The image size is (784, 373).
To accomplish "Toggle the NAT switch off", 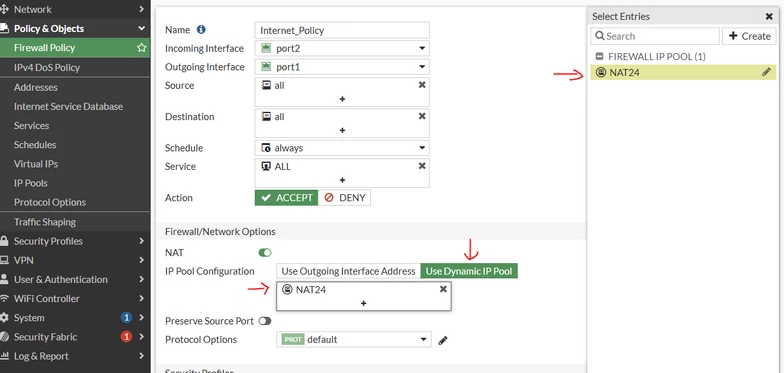I will (x=265, y=253).
